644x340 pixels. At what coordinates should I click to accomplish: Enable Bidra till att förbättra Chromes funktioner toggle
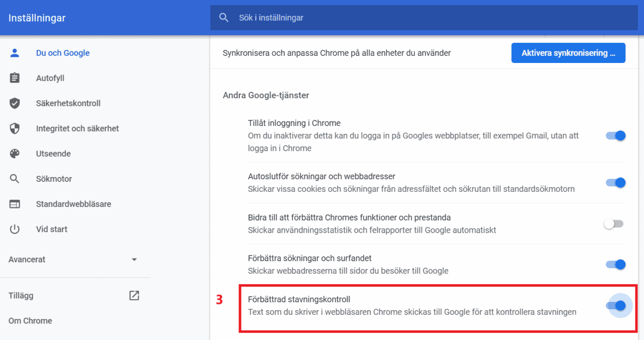coord(614,224)
